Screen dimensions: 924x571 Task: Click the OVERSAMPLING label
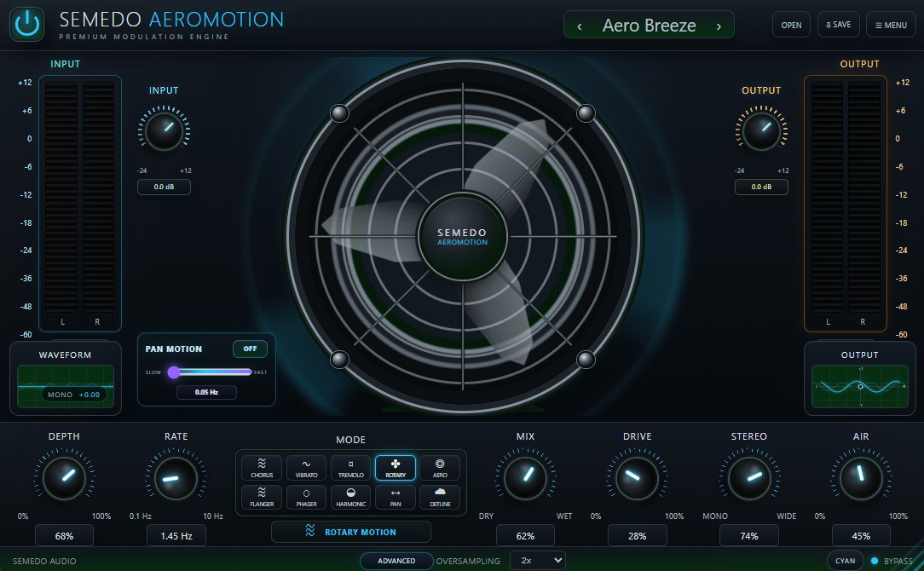pyautogui.click(x=468, y=561)
